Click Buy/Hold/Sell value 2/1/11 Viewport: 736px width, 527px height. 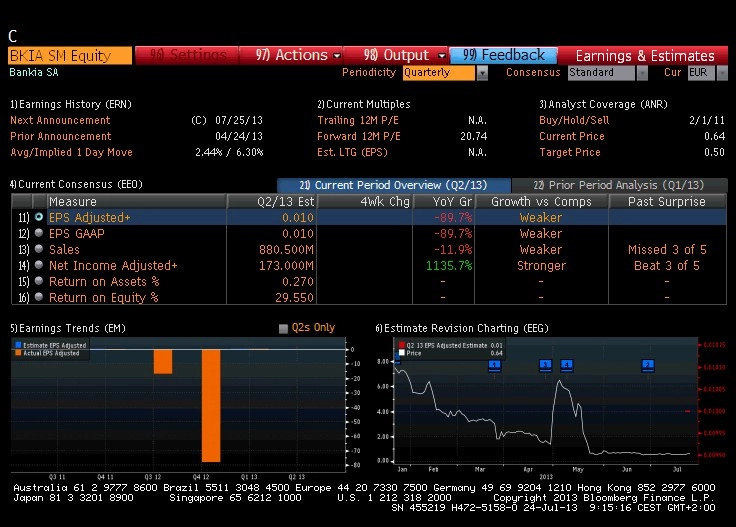707,120
